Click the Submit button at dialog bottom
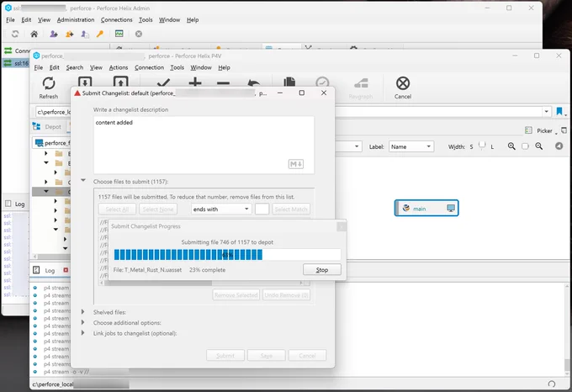572x392 pixels. [x=225, y=356]
